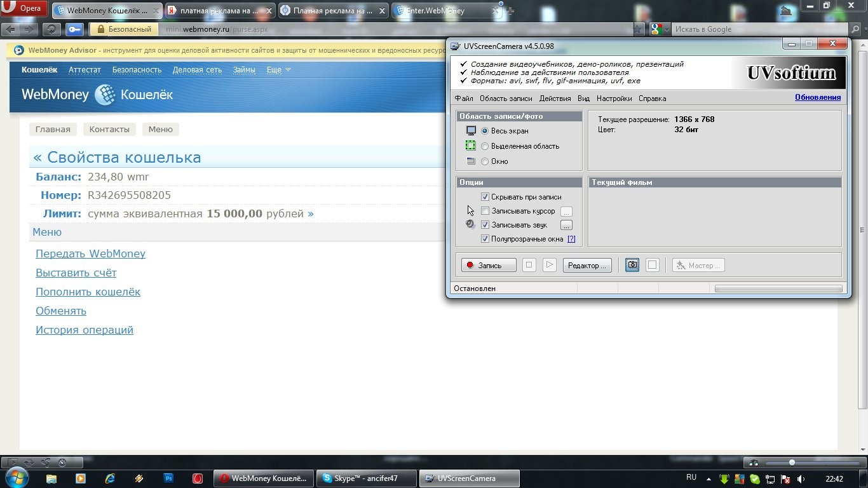Click the Пополнить кошелёк link

[x=88, y=292]
